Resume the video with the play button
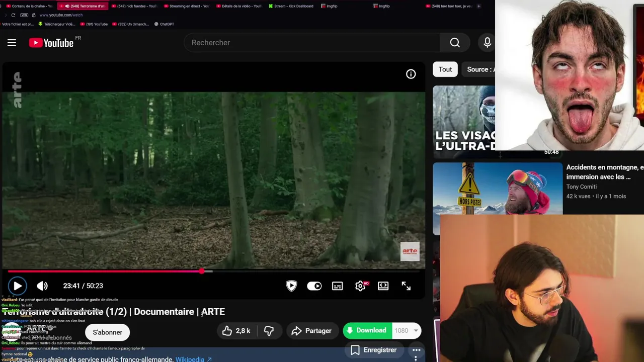 (17, 286)
